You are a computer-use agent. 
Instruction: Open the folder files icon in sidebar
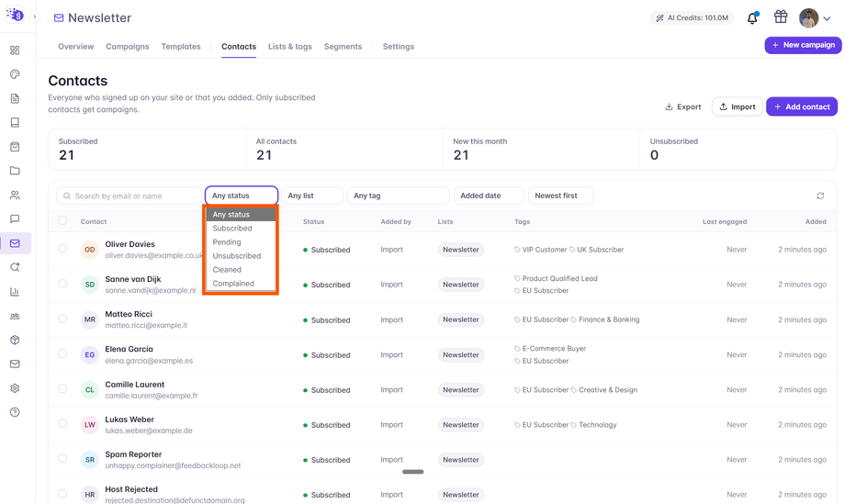pyautogui.click(x=15, y=171)
